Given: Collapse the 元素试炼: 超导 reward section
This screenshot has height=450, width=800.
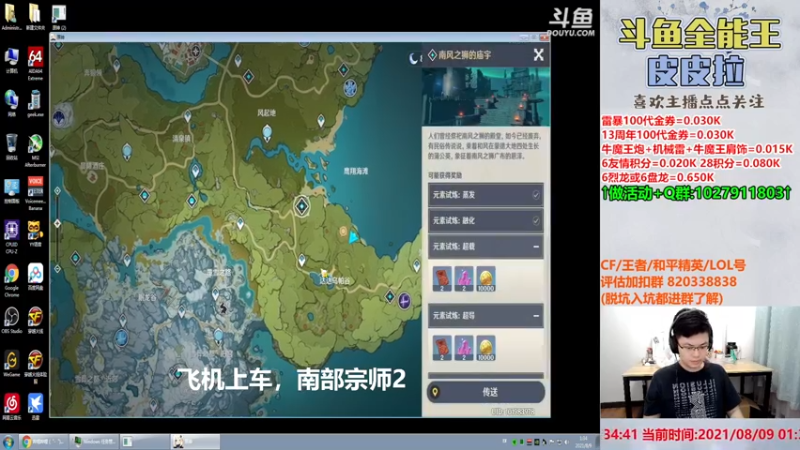Looking at the screenshot, I should pos(536,316).
